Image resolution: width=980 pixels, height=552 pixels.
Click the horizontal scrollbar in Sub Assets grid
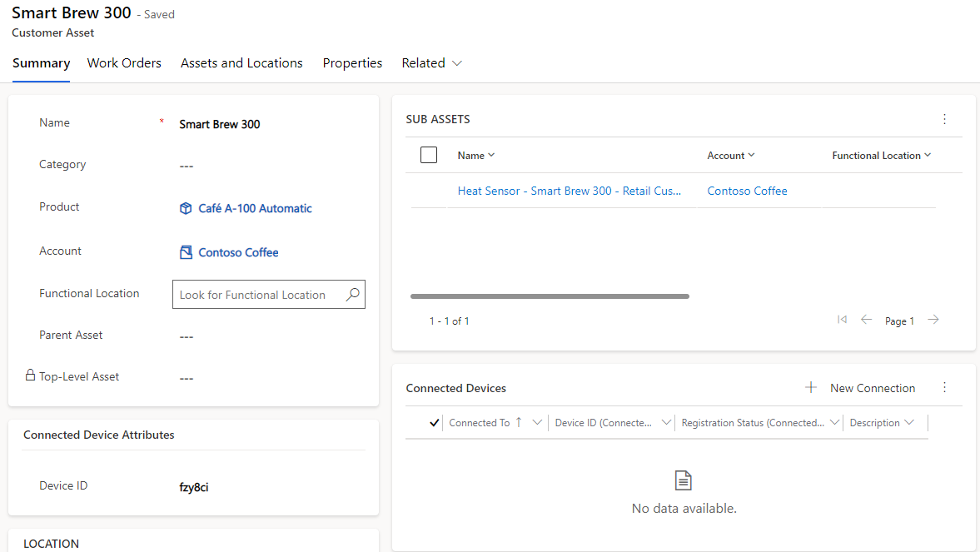click(550, 296)
